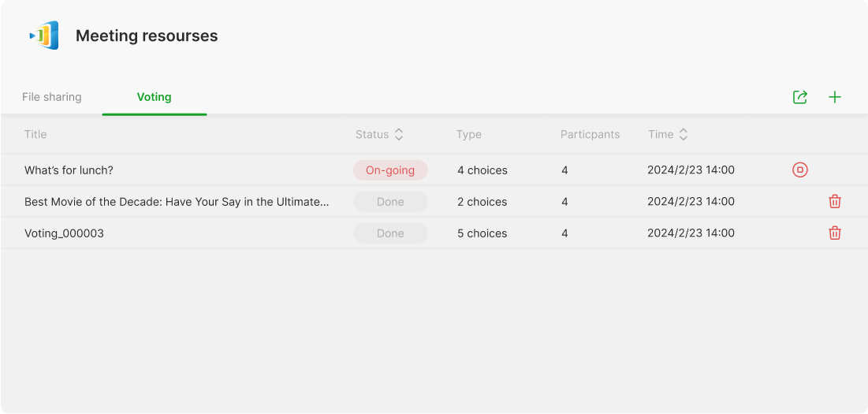Click the Done badge for Voting_000003

[390, 233]
